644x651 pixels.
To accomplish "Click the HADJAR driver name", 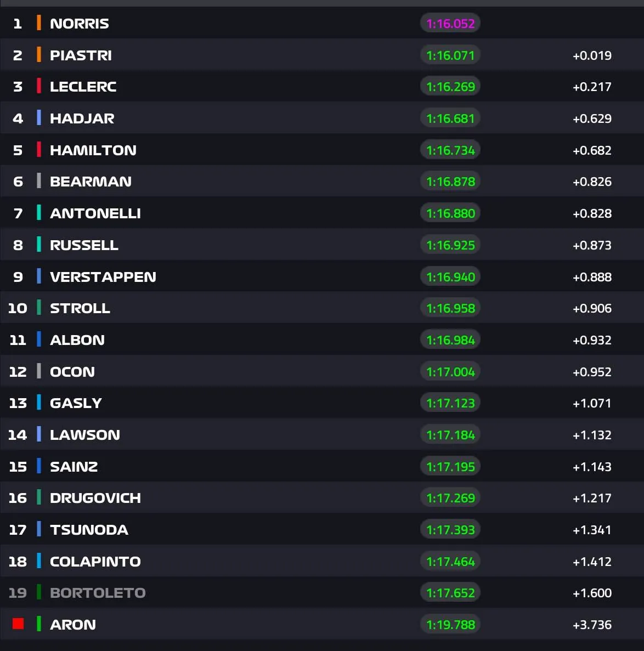I will pyautogui.click(x=82, y=118).
